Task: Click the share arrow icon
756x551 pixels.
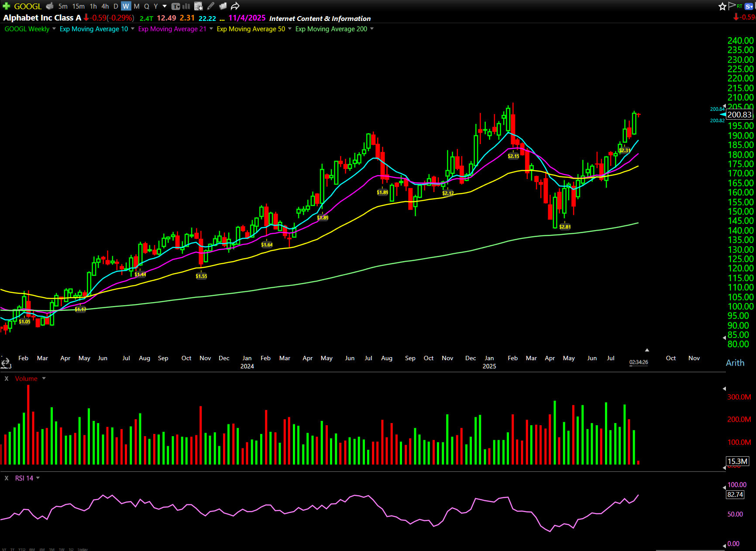Action: point(235,6)
